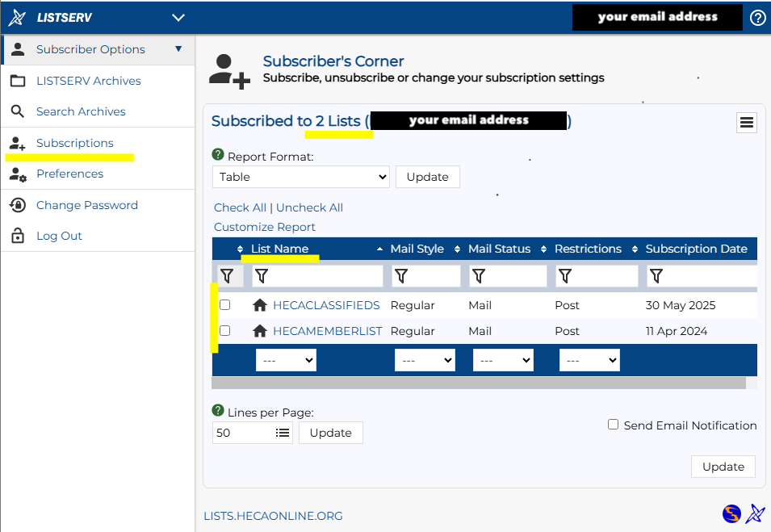
Task: Open the Customize Report link
Action: [x=265, y=227]
